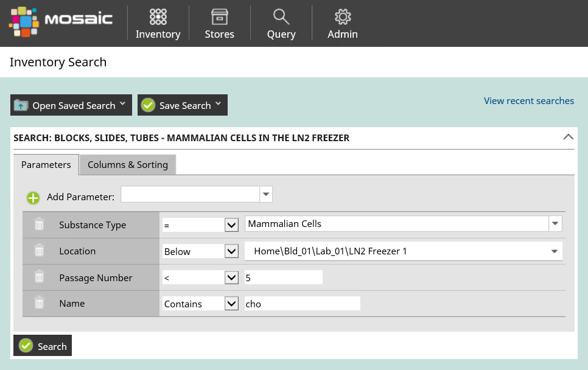Click the Mosaic logo

pos(60,21)
